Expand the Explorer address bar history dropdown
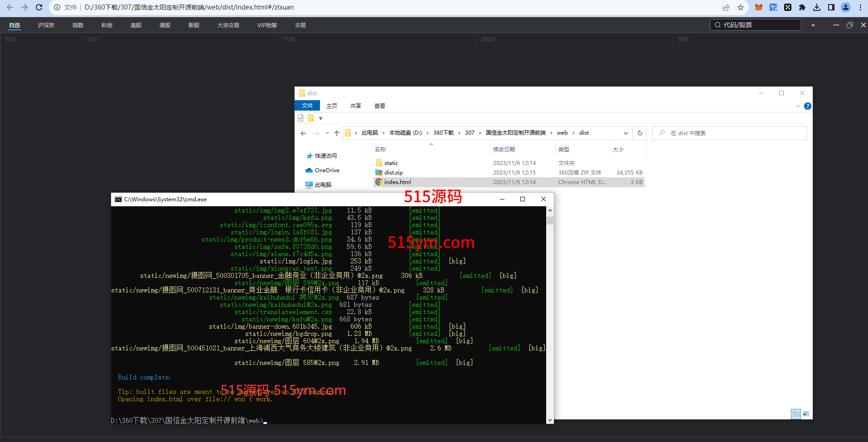The height and width of the screenshot is (442, 868). click(626, 133)
